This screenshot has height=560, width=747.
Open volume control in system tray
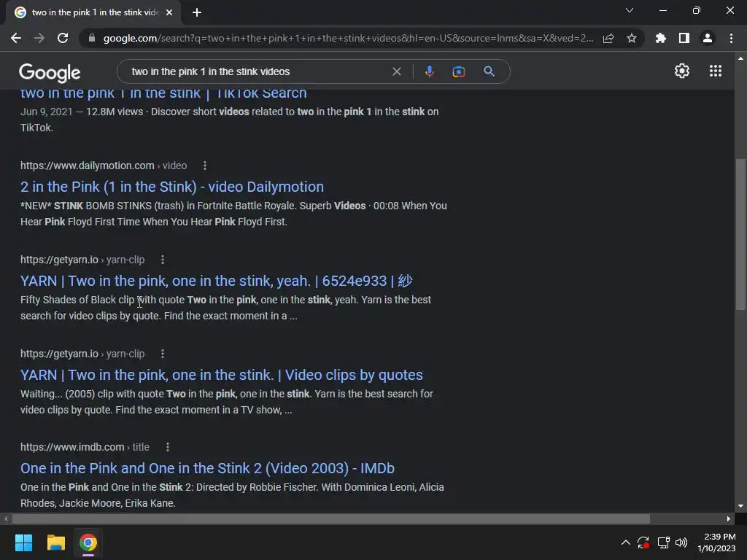pyautogui.click(x=681, y=542)
